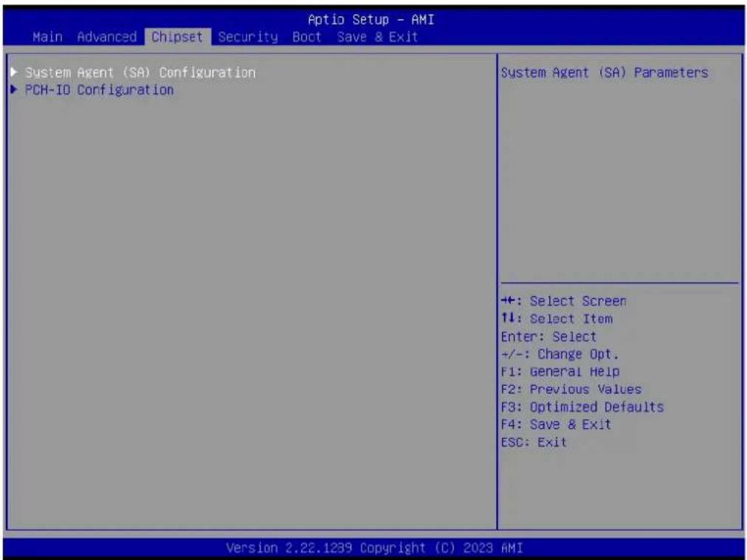Switch to the Main tab
Image resolution: width=747 pixels, height=560 pixels.
(x=48, y=37)
